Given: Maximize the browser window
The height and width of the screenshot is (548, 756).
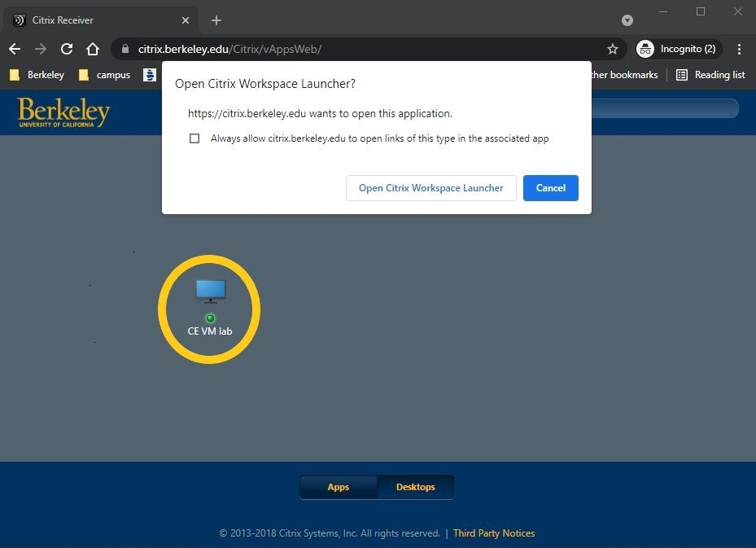Looking at the screenshot, I should 701,11.
